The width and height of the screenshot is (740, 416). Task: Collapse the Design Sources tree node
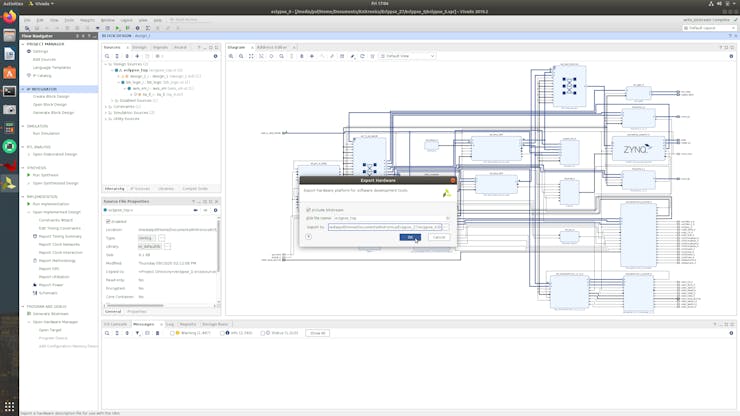click(106, 64)
